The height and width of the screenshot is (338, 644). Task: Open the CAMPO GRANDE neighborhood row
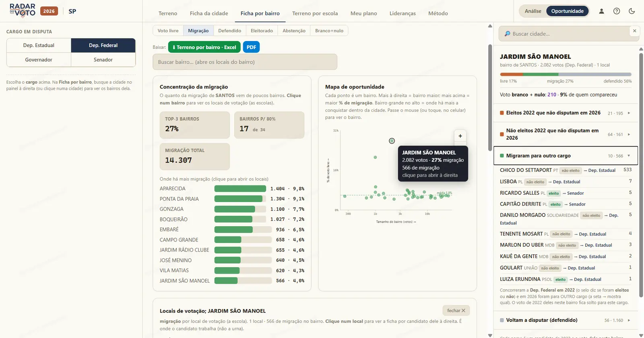pyautogui.click(x=232, y=240)
